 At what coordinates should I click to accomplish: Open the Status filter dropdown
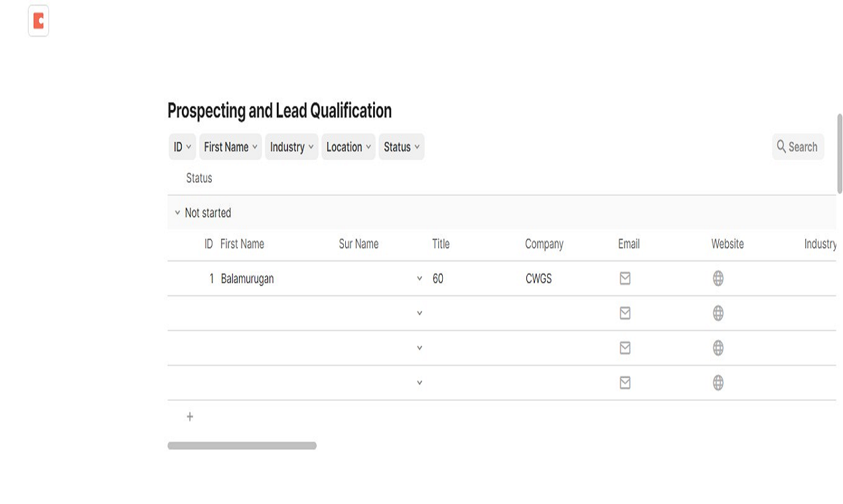(x=402, y=147)
